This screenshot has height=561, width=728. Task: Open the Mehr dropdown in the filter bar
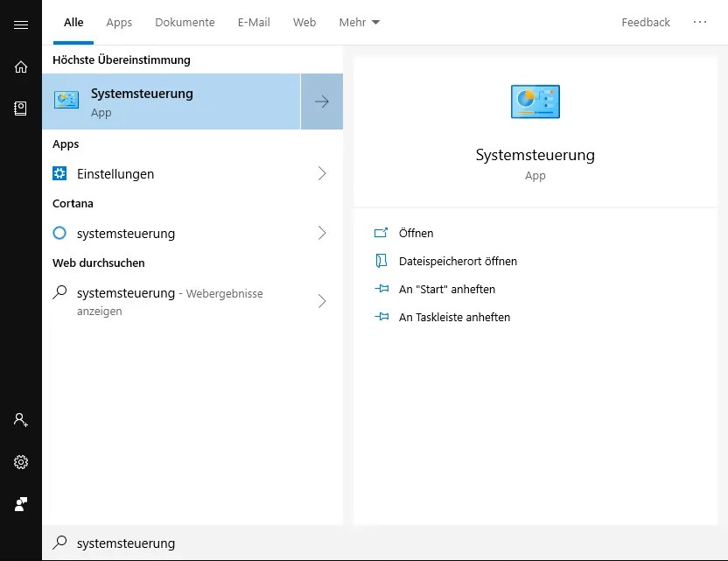pos(359,22)
